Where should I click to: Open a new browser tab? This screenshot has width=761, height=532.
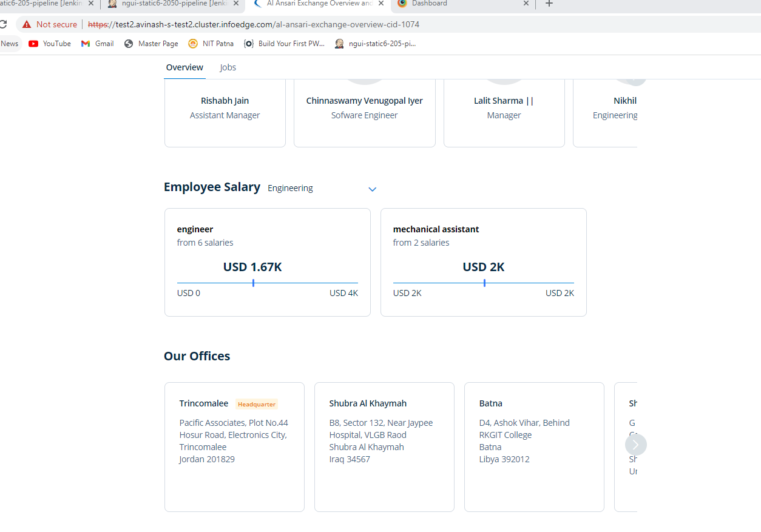pos(549,4)
